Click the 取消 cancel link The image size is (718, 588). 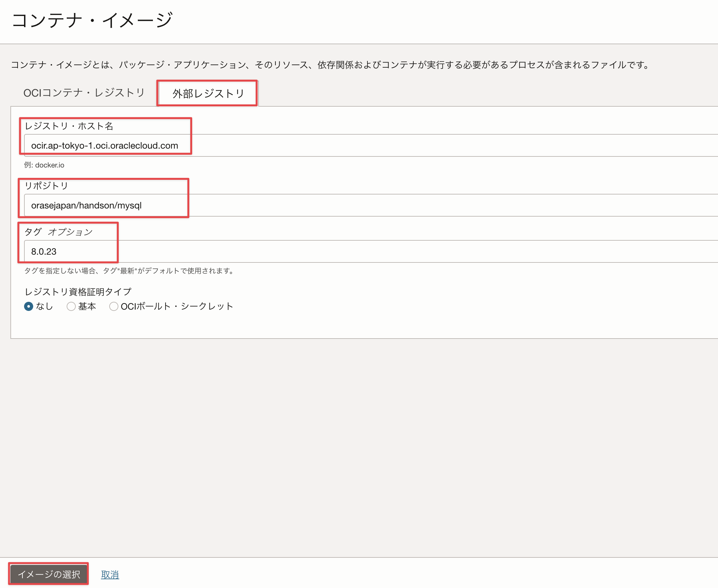[110, 574]
